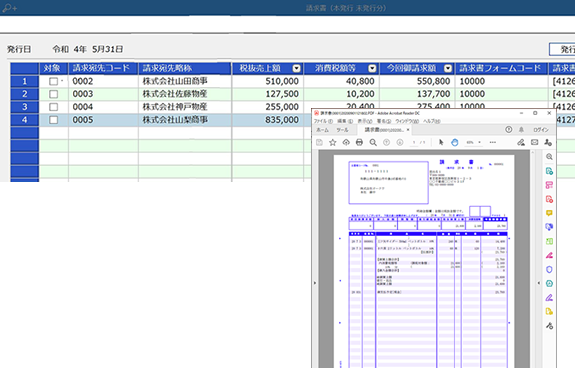Switch to the ホーム tab in Acrobat
Viewport: 575px width, 368px height.
coord(323,130)
